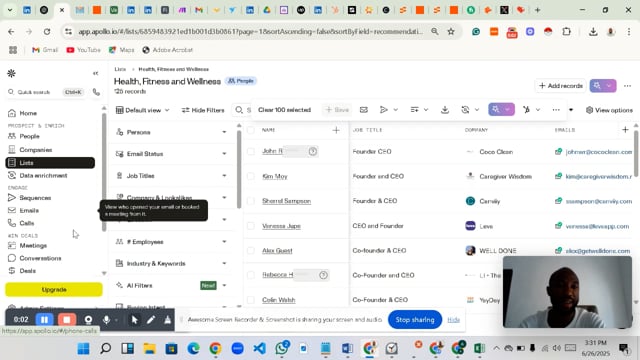Reload the page with the browser refresh icon
This screenshot has width=640, height=360.
[x=47, y=31]
